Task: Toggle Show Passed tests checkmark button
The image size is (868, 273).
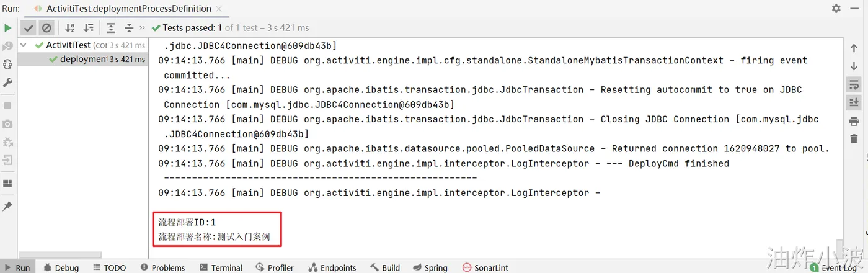Action: pos(29,28)
